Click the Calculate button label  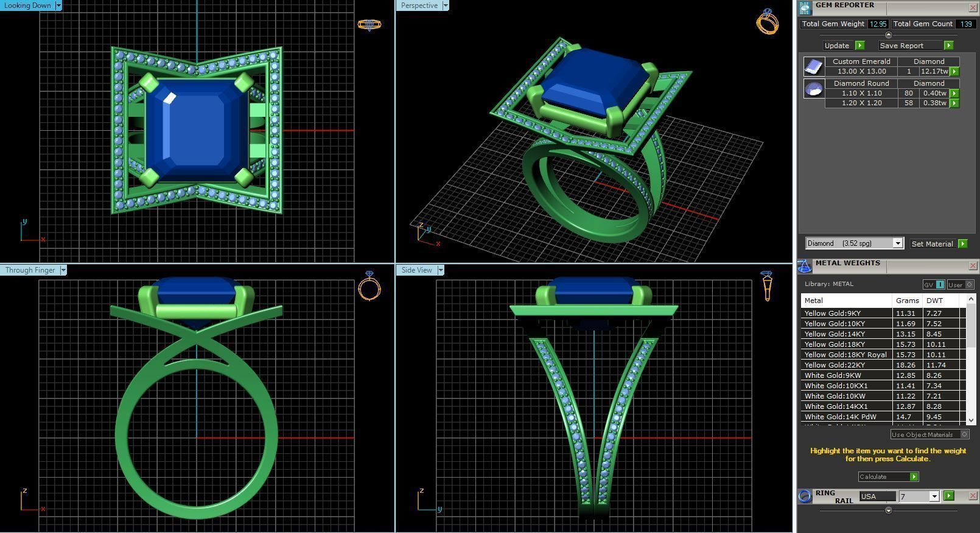point(873,477)
